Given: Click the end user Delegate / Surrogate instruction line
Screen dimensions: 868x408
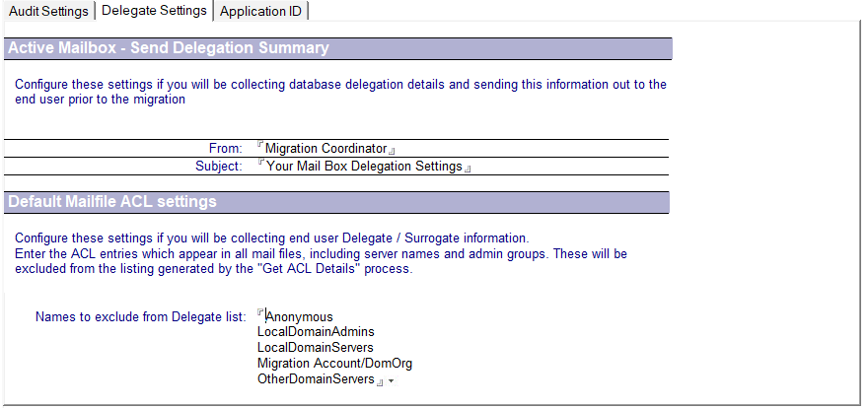Looking at the screenshot, I should [x=272, y=238].
